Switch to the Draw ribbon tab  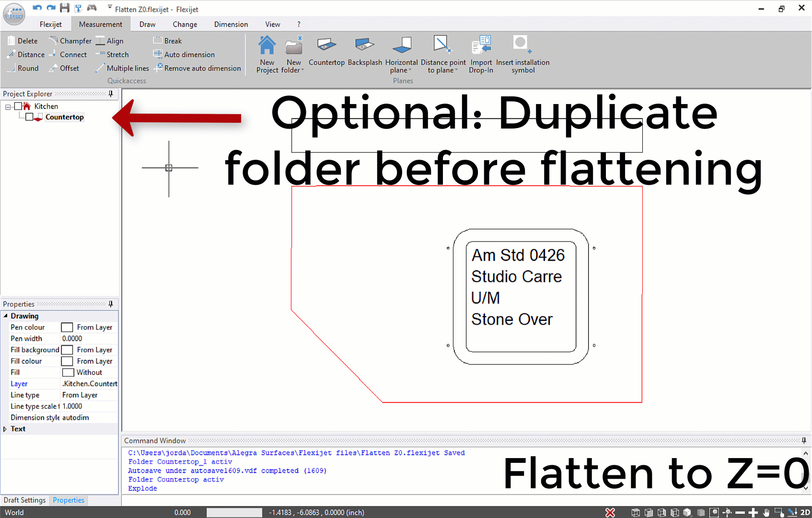(x=147, y=24)
